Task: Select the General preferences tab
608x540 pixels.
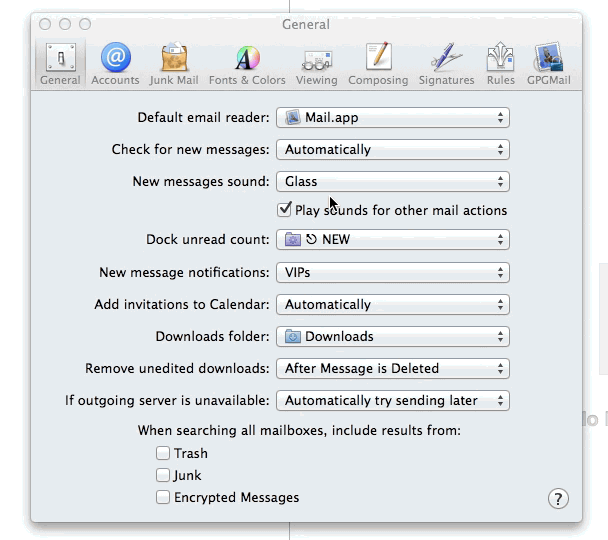Action: coord(60,64)
